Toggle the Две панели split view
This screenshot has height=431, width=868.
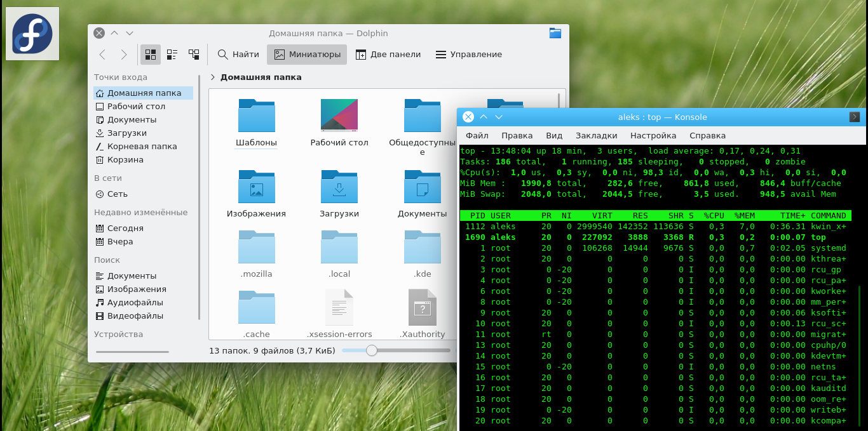[388, 55]
